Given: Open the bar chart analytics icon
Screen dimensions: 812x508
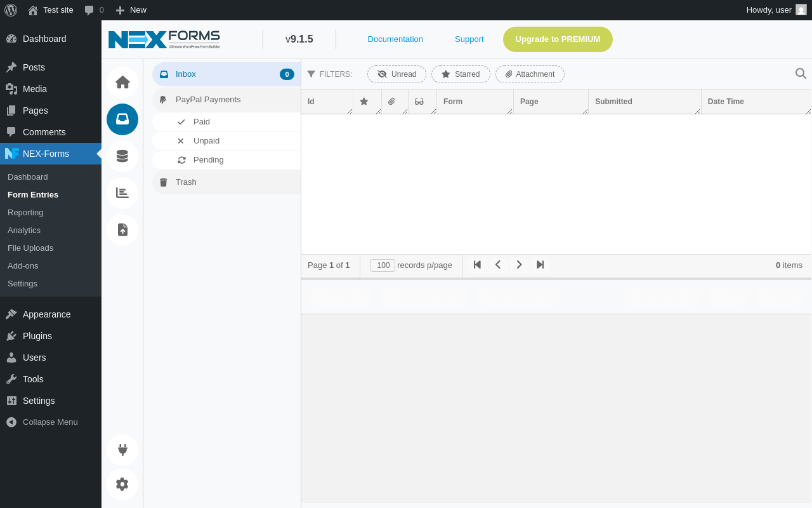Looking at the screenshot, I should [122, 193].
